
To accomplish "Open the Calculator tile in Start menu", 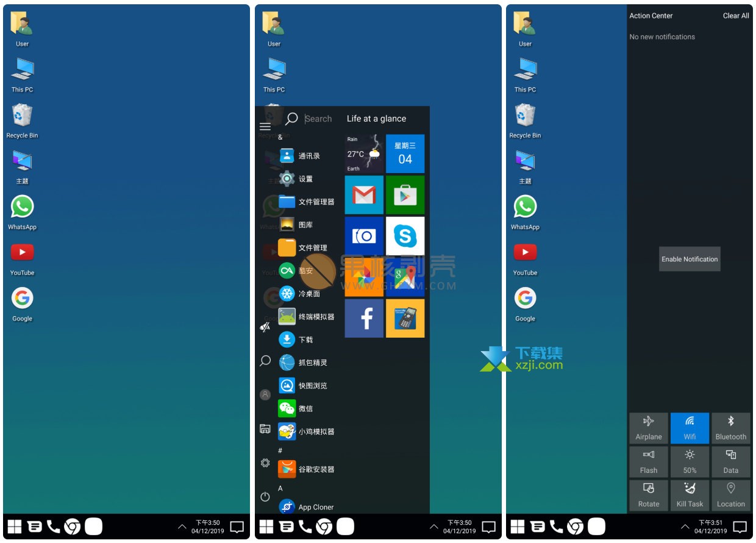I will [x=405, y=318].
